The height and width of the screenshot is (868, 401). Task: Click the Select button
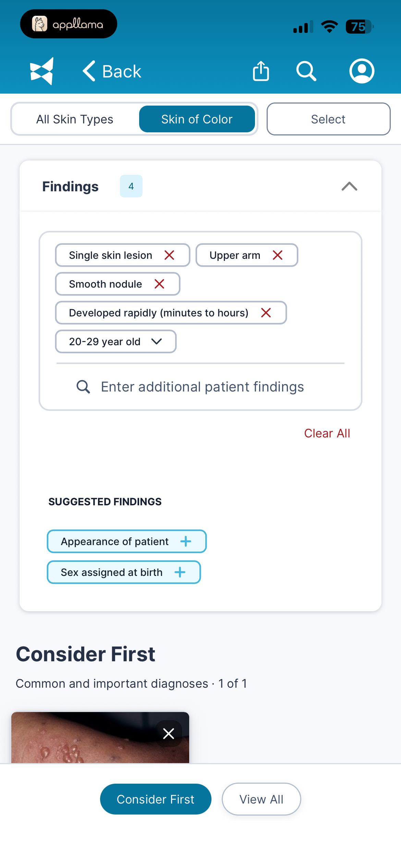click(328, 119)
